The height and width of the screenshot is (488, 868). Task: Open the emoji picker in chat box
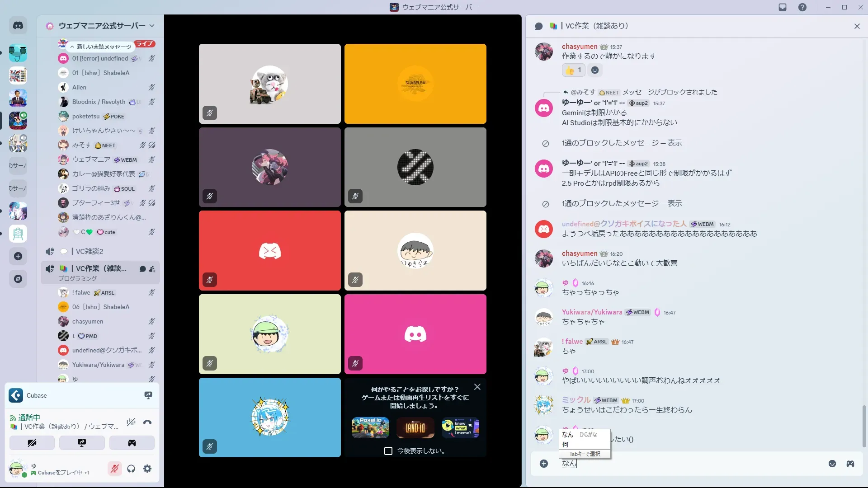click(832, 464)
